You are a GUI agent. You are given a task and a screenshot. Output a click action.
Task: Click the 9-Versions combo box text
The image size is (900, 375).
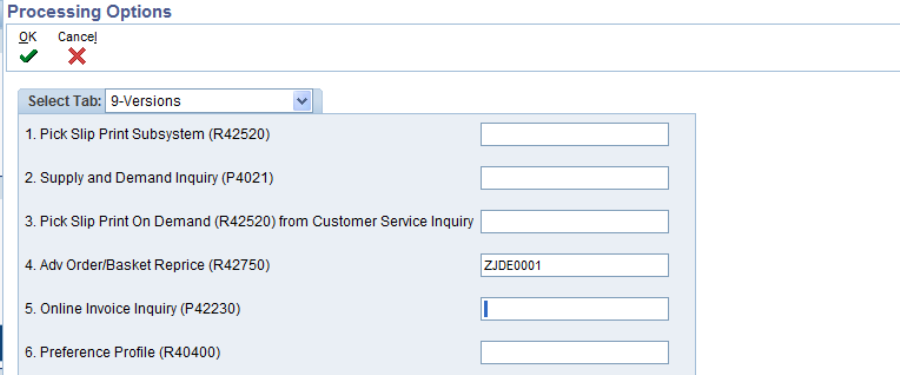146,101
